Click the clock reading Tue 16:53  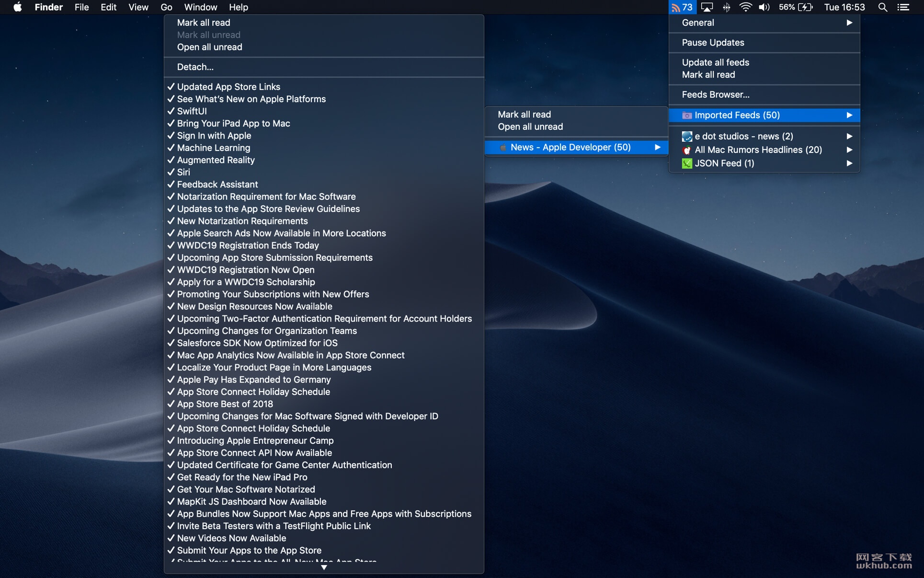click(x=844, y=7)
